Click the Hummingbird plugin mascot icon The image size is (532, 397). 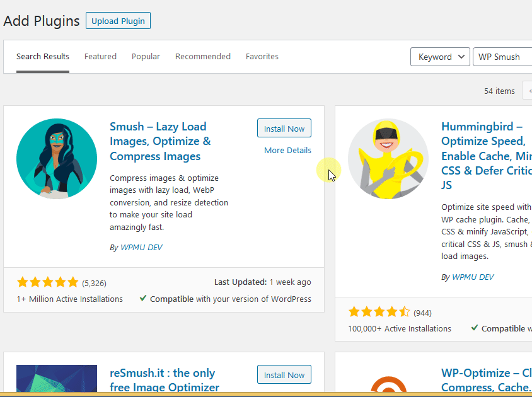[x=388, y=159]
